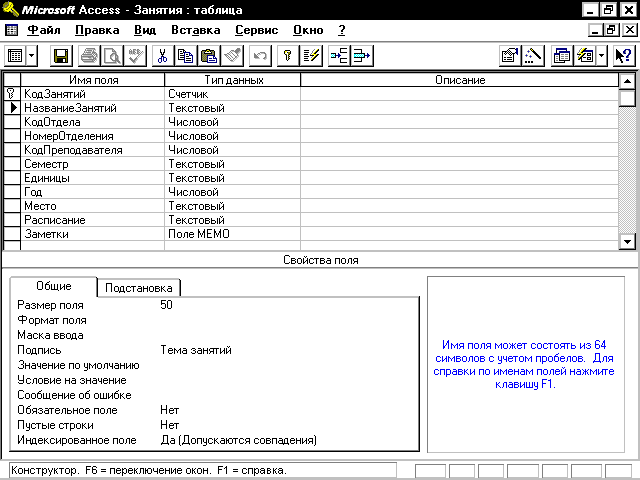This screenshot has height=480, width=640.
Task: Select the КодОтдела field name cell
Action: coord(92,122)
